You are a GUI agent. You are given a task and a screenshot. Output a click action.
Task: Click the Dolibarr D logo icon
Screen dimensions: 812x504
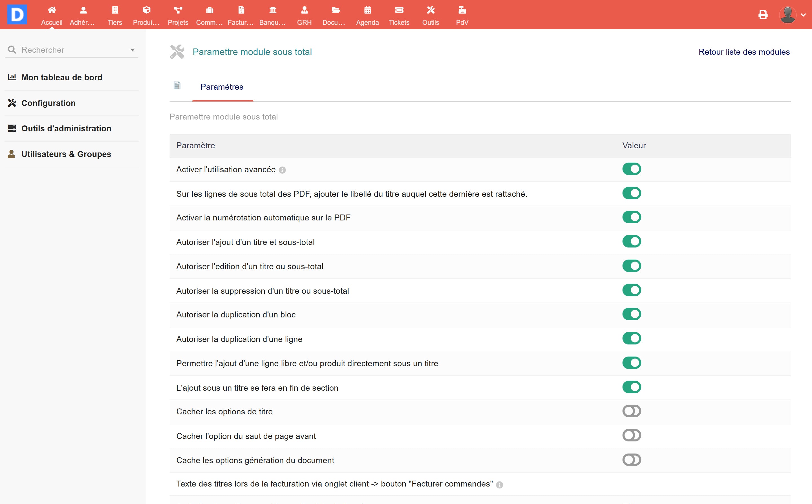17,14
